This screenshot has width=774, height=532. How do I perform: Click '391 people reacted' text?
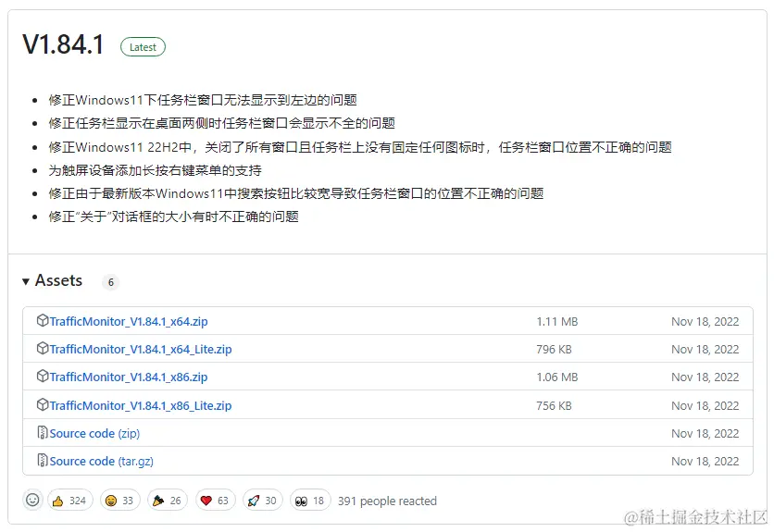[x=387, y=501]
